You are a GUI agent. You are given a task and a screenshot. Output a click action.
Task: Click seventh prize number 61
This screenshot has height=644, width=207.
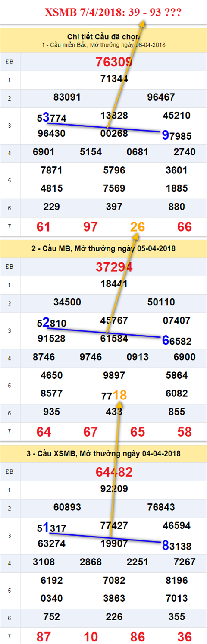pos(44,227)
